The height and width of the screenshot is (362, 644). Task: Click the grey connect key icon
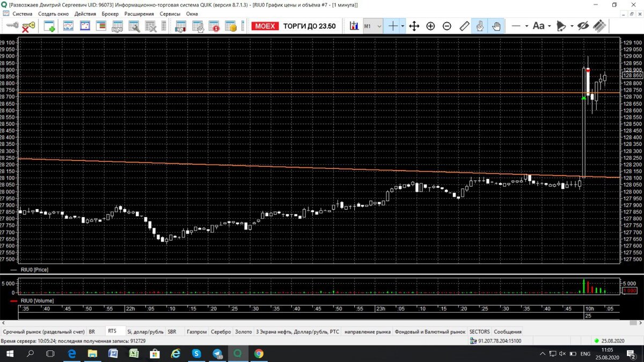12,26
